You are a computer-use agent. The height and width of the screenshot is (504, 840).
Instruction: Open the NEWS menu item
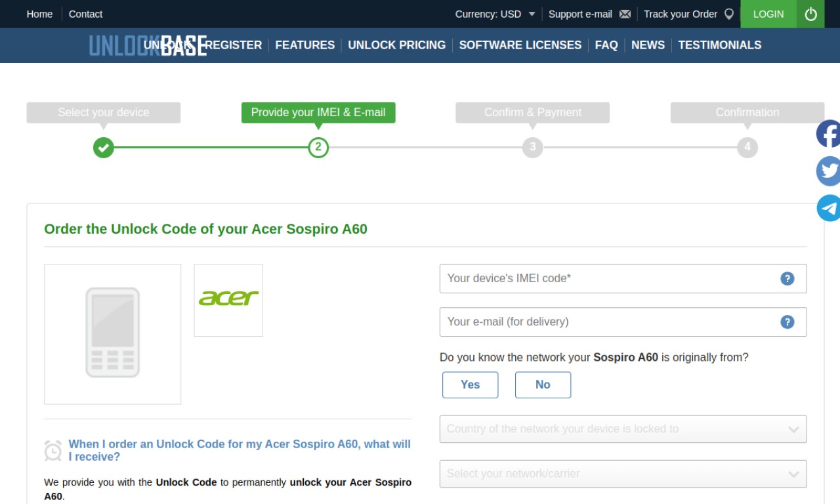pyautogui.click(x=648, y=45)
